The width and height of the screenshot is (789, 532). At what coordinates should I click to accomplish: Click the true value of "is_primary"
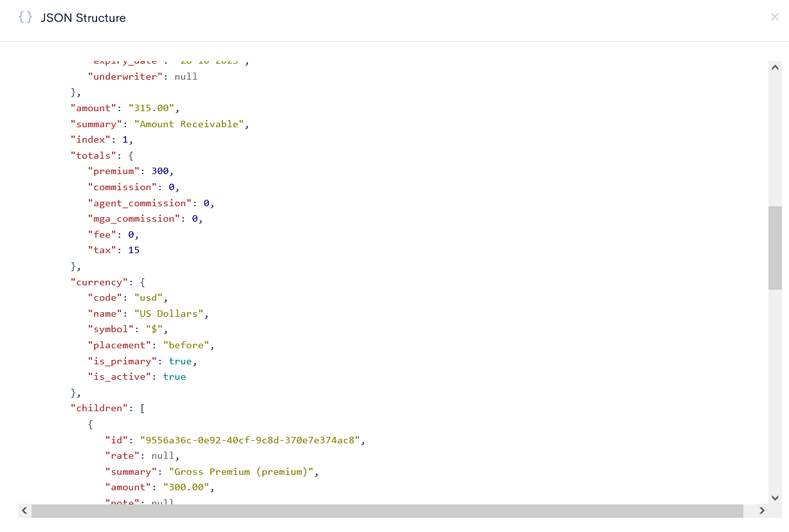click(x=180, y=361)
